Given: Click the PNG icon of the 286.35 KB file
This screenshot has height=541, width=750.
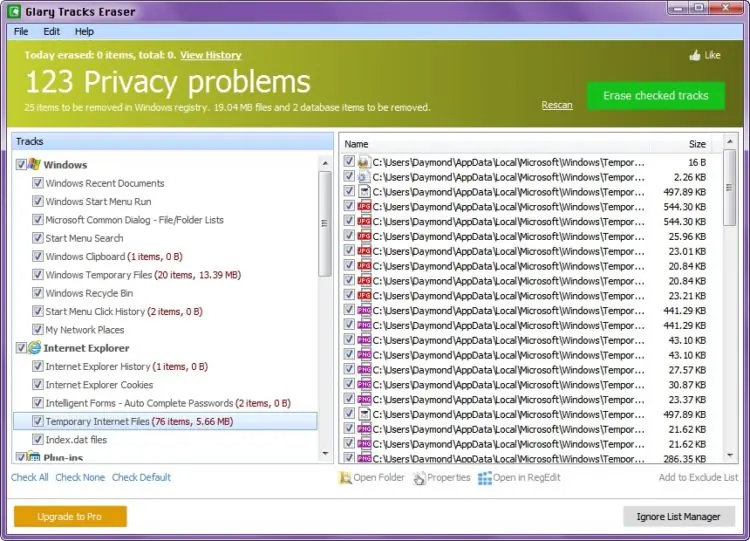Looking at the screenshot, I should tap(364, 458).
